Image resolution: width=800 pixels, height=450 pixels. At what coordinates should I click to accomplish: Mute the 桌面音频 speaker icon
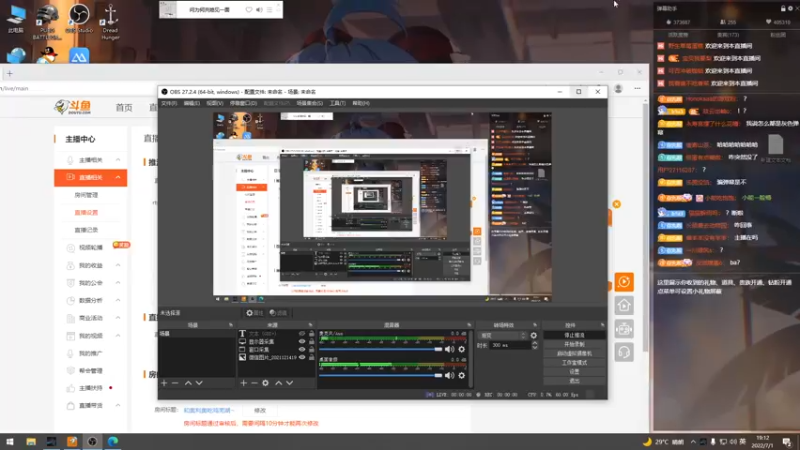[x=449, y=376]
